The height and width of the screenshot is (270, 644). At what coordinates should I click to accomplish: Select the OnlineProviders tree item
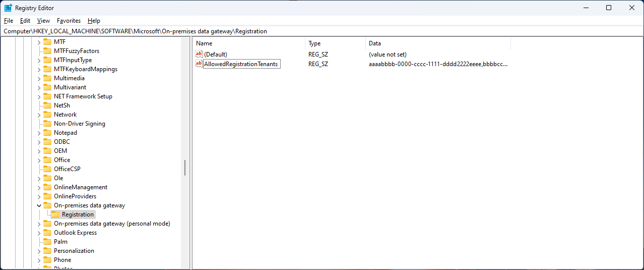coord(75,196)
